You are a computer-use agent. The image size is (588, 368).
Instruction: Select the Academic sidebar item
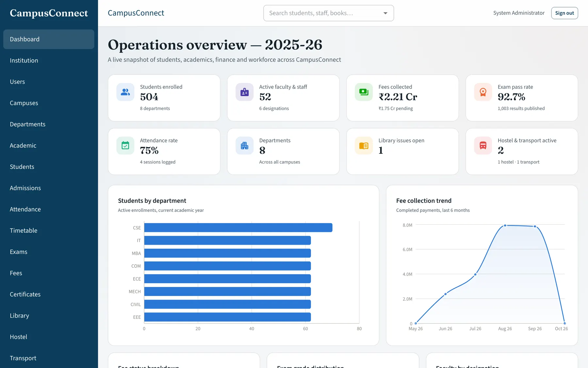[49, 146]
